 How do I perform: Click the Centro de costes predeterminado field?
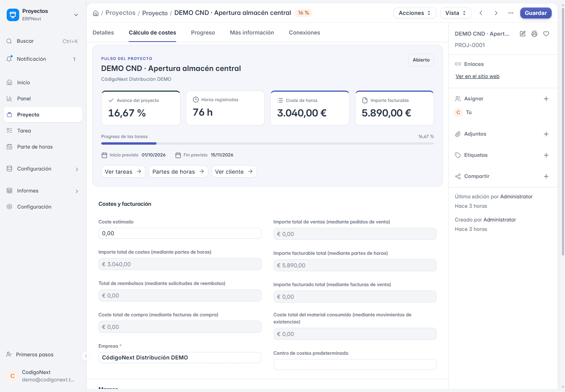click(x=355, y=365)
